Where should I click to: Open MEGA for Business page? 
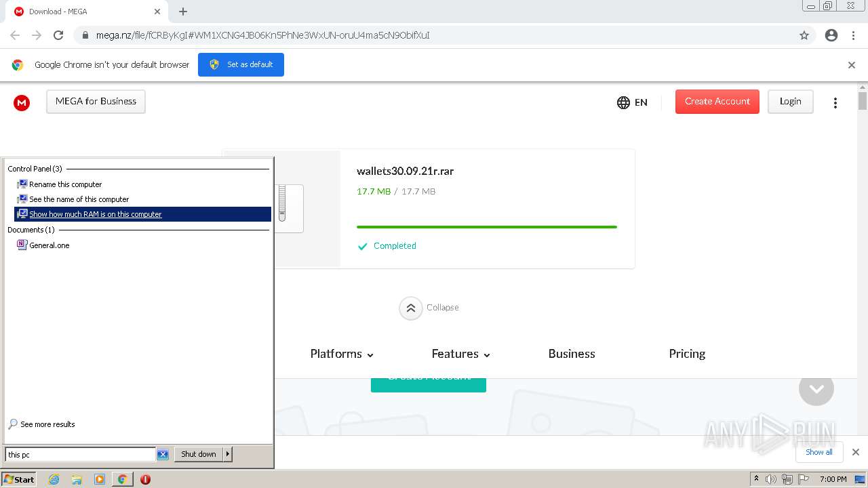click(x=96, y=102)
